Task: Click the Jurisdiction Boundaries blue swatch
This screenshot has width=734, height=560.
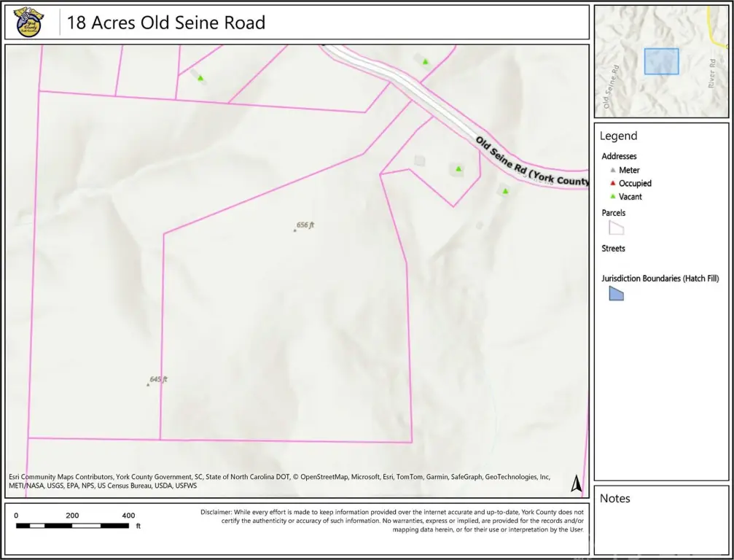Action: (616, 293)
